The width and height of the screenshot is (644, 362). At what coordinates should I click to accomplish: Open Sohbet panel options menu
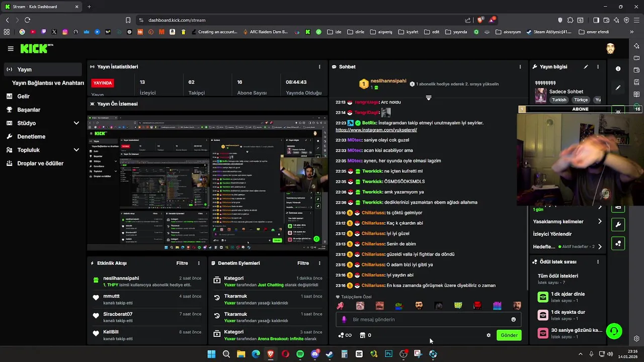[520, 67]
